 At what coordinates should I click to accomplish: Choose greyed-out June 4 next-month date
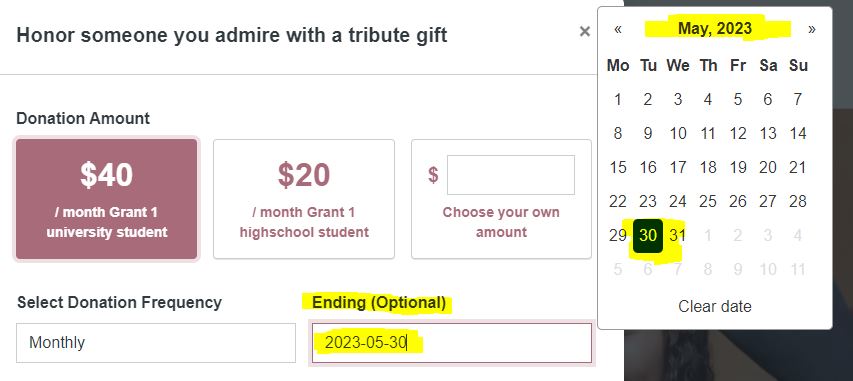(798, 236)
